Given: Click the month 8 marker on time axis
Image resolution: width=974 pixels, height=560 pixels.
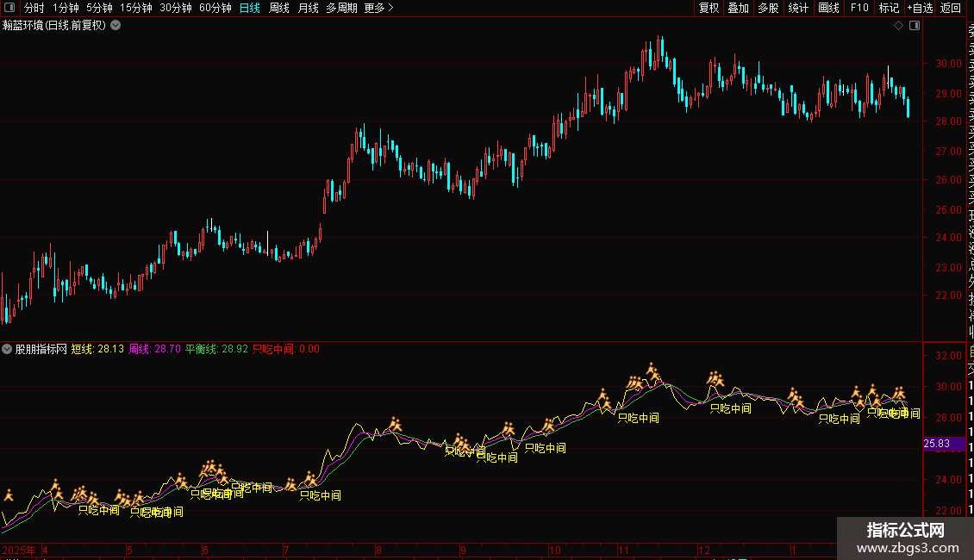Looking at the screenshot, I should coord(378,550).
